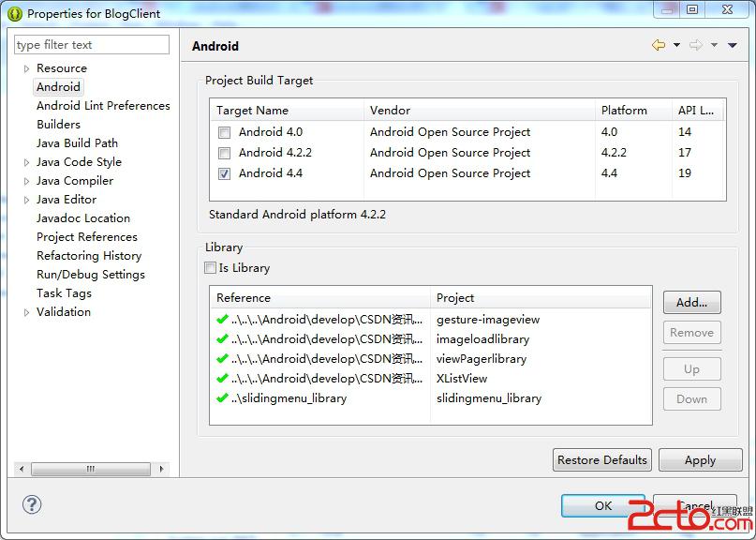Click the Down button
The width and height of the screenshot is (756, 540).
[x=692, y=399]
